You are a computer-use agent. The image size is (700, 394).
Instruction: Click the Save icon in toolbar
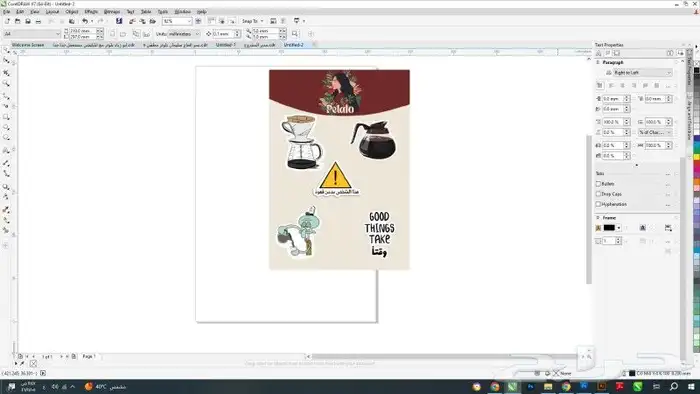[28, 21]
